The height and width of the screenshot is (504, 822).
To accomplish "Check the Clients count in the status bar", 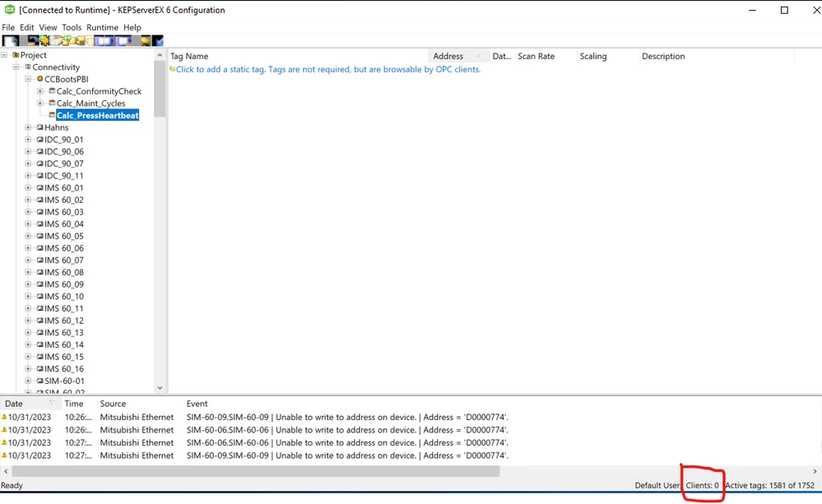I will click(701, 485).
